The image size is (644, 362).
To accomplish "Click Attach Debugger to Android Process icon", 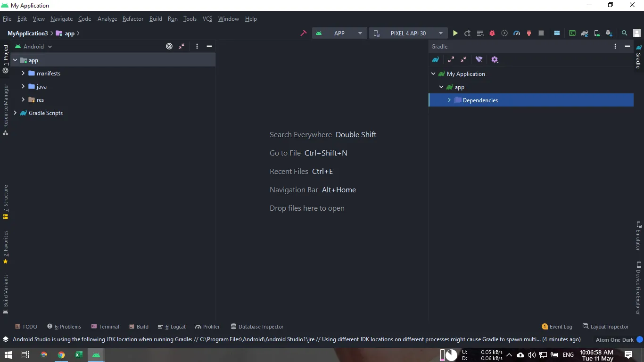I will [x=529, y=33].
